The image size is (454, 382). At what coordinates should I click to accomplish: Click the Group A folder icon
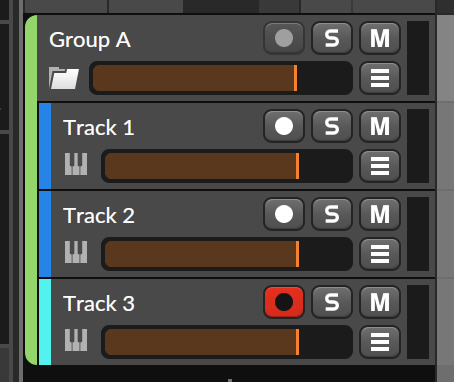(x=64, y=78)
